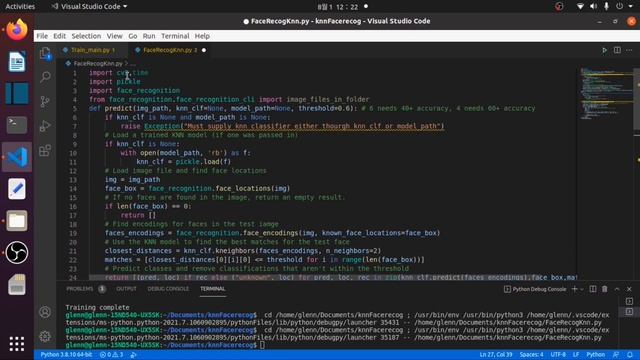Select the second terminal instance in list
The image size is (640, 360).
[x=629, y=312]
